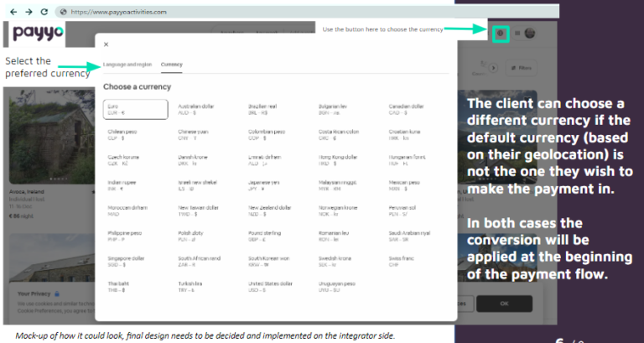The height and width of the screenshot is (343, 644).
Task: Open the site info icon in the address bar
Action: click(64, 12)
